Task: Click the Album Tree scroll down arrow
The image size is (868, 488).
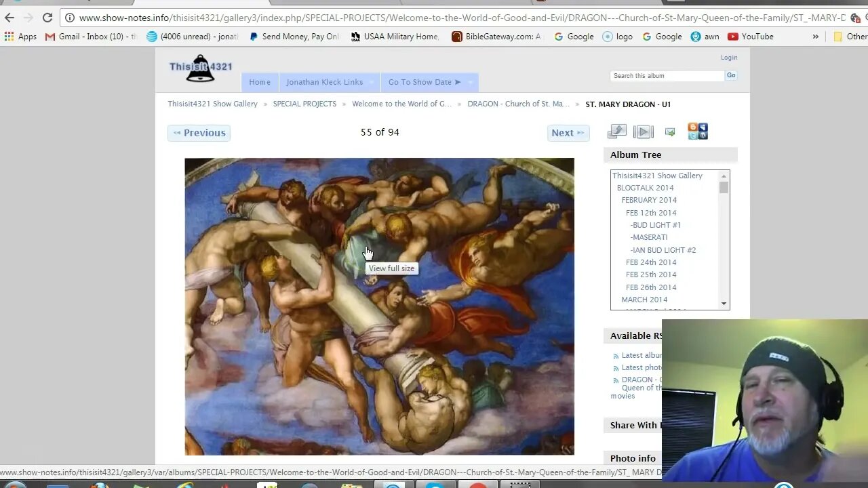Action: [724, 304]
